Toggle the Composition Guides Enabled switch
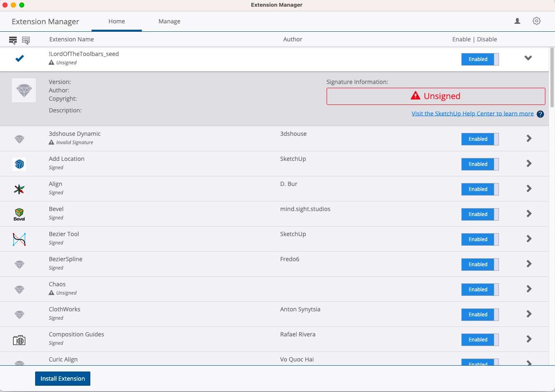 [x=480, y=340]
